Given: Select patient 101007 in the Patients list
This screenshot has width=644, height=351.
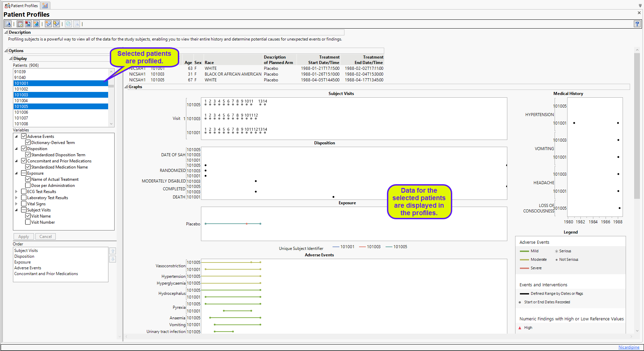Looking at the screenshot, I should coord(21,118).
